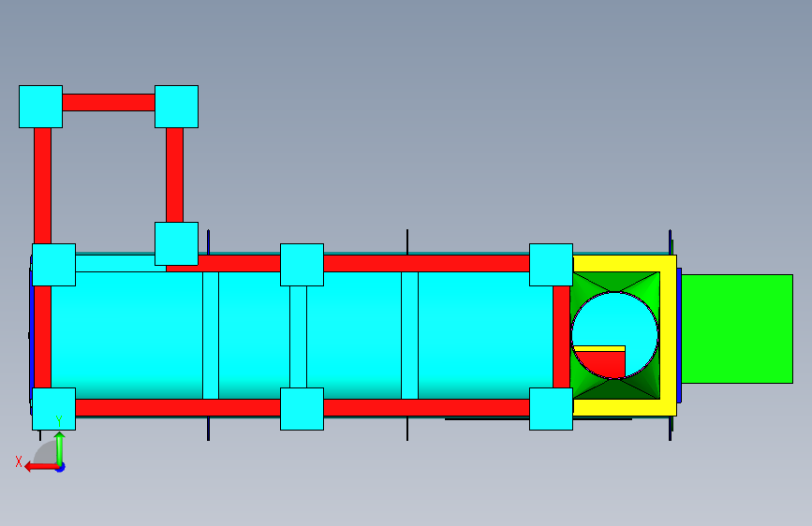Click the X label of the coordinate triad
Viewport: 812px width, 526px height.
coord(19,461)
